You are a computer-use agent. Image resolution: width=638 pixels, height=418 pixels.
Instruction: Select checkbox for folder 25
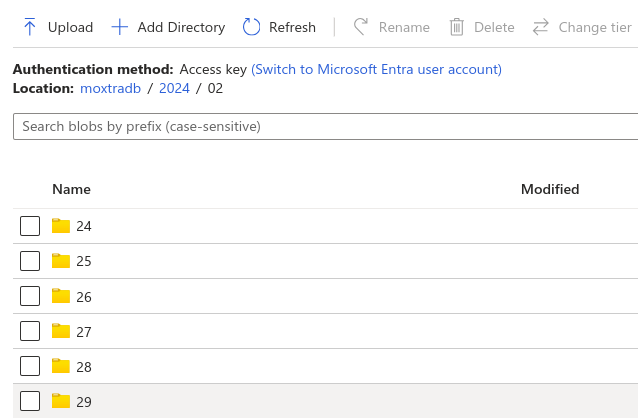(30, 261)
